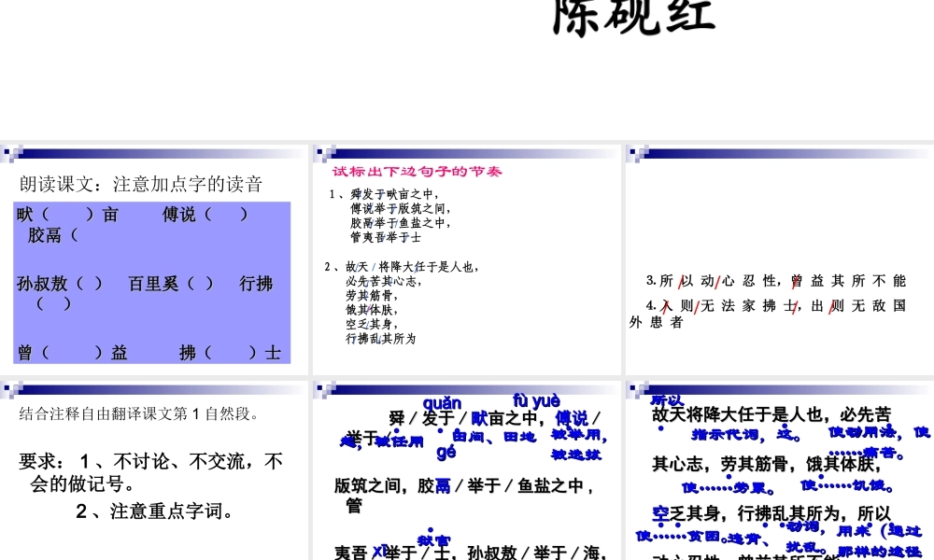Click the blue pinyin quǎn
The image size is (934, 560).
[x=442, y=403]
